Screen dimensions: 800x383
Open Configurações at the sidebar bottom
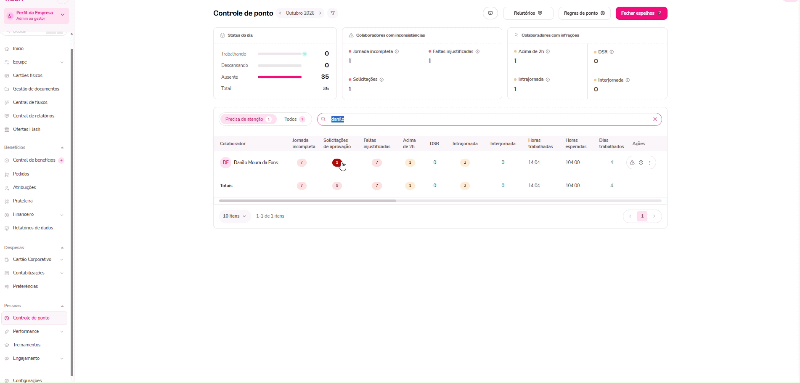(27, 380)
